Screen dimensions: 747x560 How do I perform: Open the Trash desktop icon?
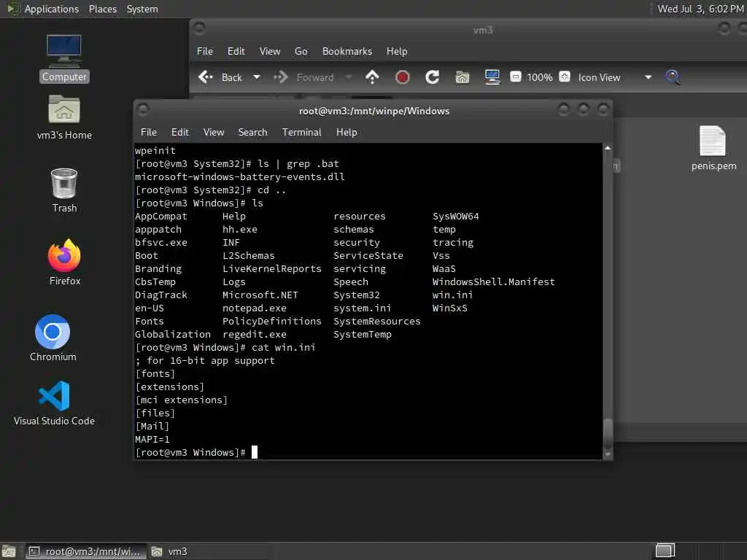[x=64, y=190]
